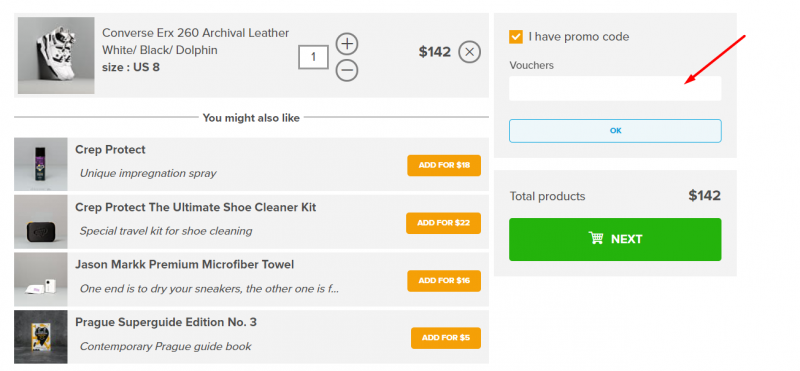Screen dimensions: 800x371
Task: Decrease quantity with the minus icon
Action: 347,70
